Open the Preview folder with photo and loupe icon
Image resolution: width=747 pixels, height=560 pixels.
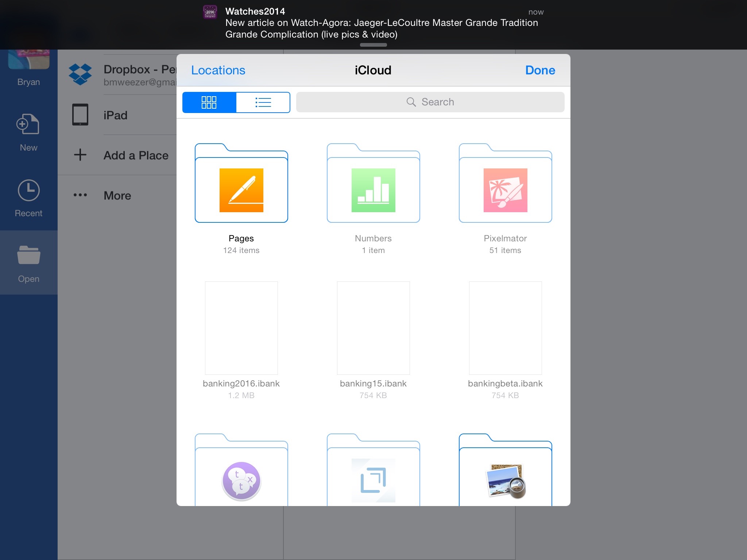point(505,470)
